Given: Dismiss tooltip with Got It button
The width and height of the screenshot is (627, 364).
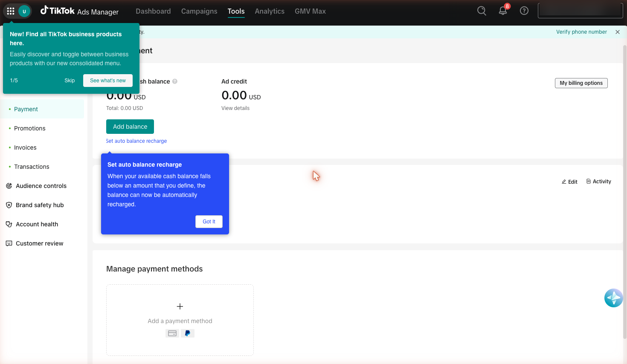Looking at the screenshot, I should click(209, 222).
